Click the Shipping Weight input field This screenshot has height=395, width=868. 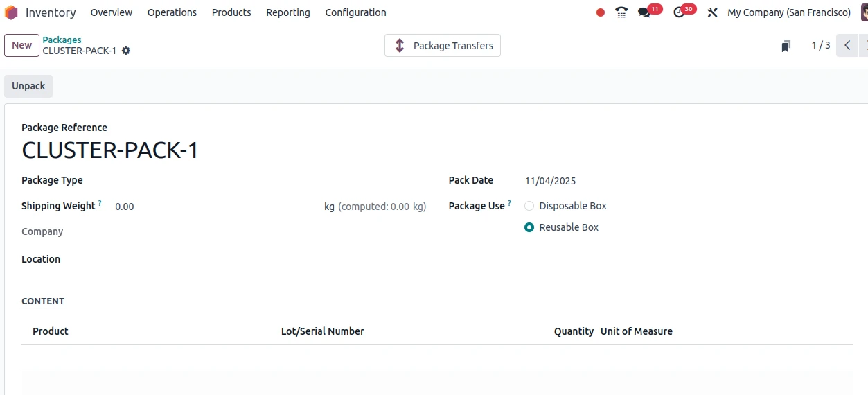(x=215, y=207)
